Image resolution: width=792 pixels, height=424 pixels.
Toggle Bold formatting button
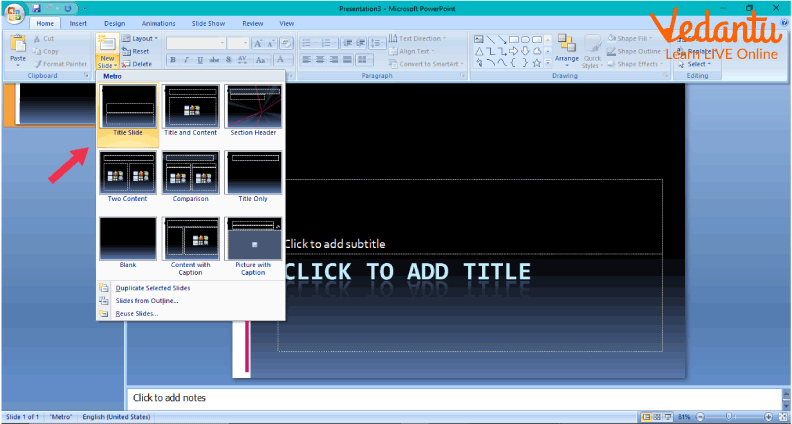(172, 61)
